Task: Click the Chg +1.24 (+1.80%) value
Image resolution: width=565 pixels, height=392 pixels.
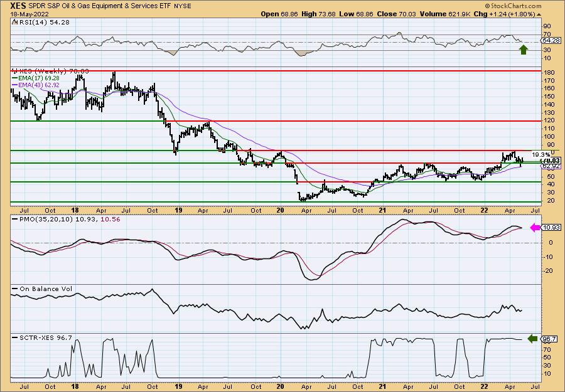Action: [x=504, y=14]
